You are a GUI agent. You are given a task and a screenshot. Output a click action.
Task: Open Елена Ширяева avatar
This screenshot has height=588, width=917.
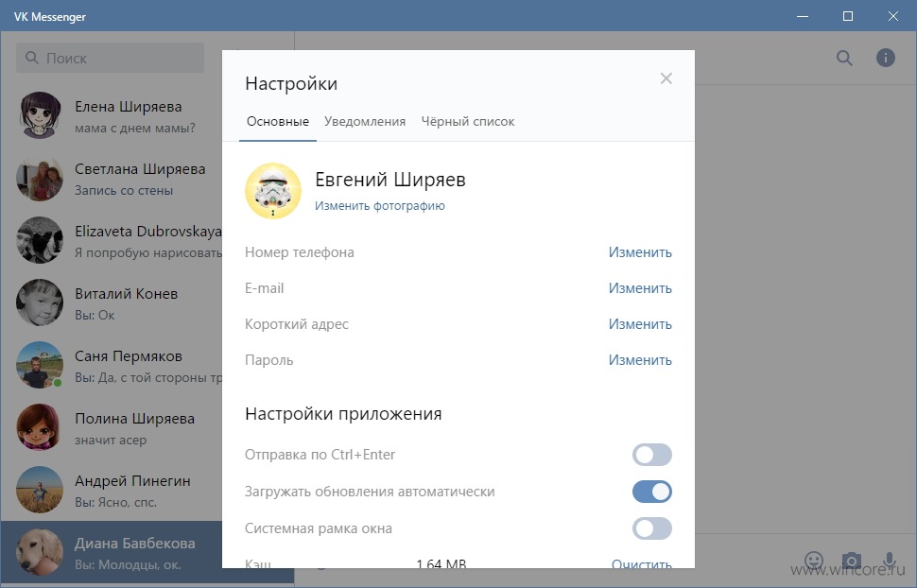tap(40, 115)
